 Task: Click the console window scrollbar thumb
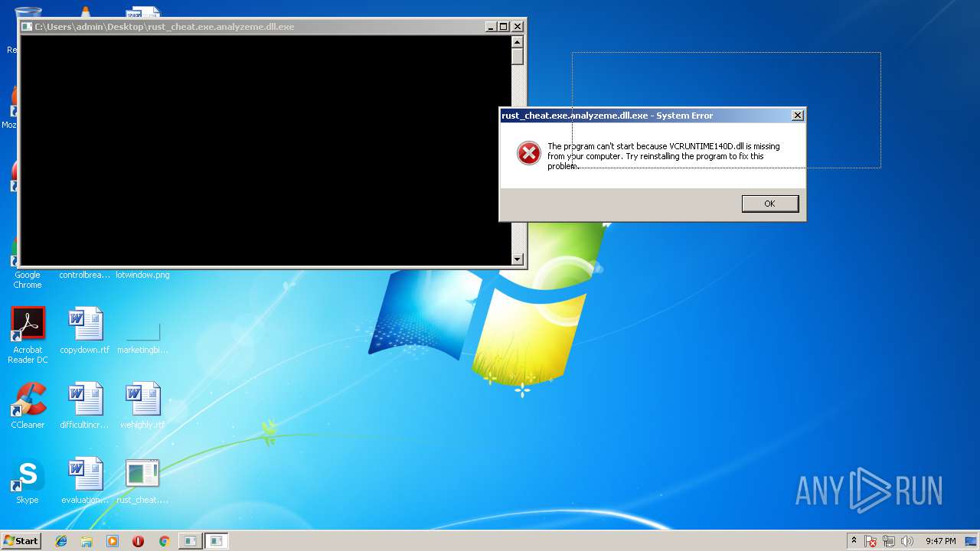coord(518,57)
